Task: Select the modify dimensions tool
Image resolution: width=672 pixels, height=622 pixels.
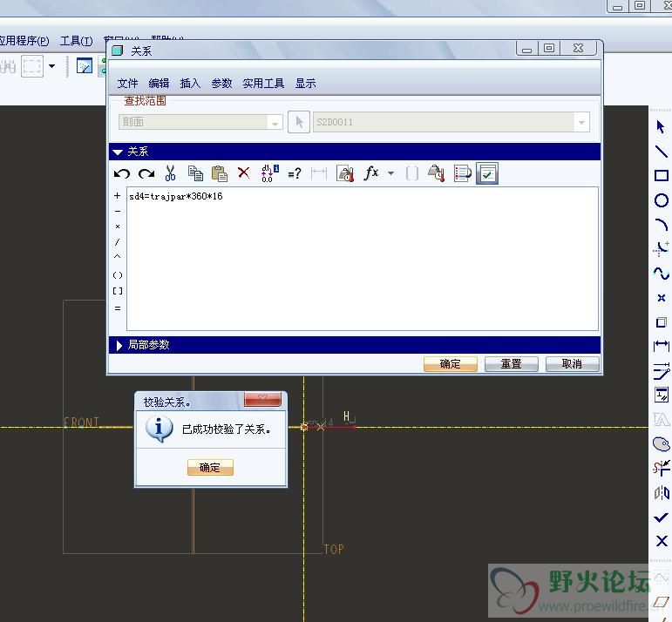Action: coord(662,371)
